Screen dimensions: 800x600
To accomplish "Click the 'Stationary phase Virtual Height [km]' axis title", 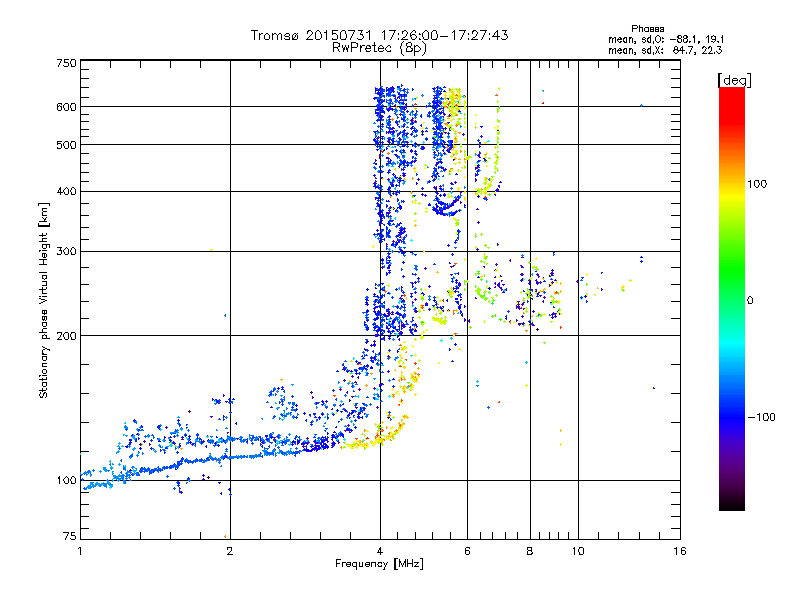I will pos(44,301).
